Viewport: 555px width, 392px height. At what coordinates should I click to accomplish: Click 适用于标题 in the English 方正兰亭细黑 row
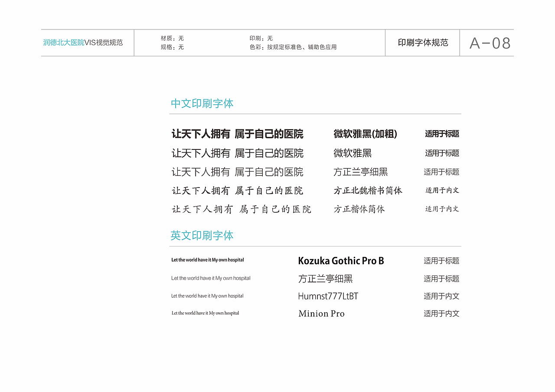441,279
